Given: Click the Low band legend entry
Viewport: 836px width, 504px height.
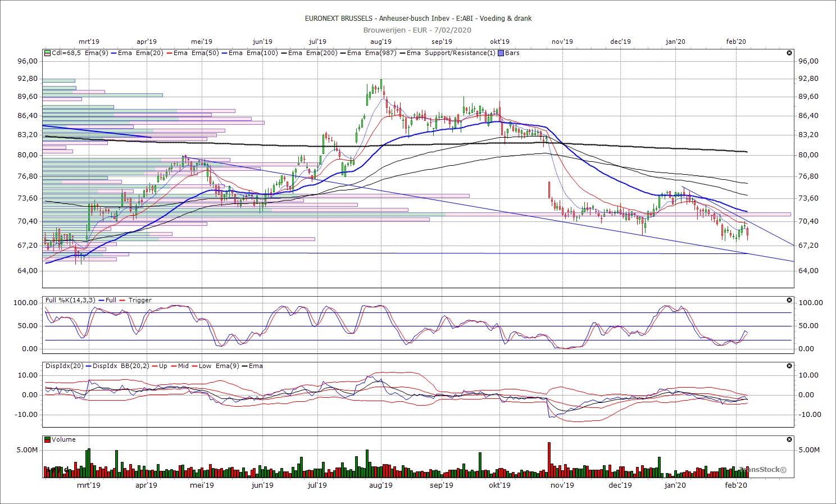Looking at the screenshot, I should tap(201, 366).
